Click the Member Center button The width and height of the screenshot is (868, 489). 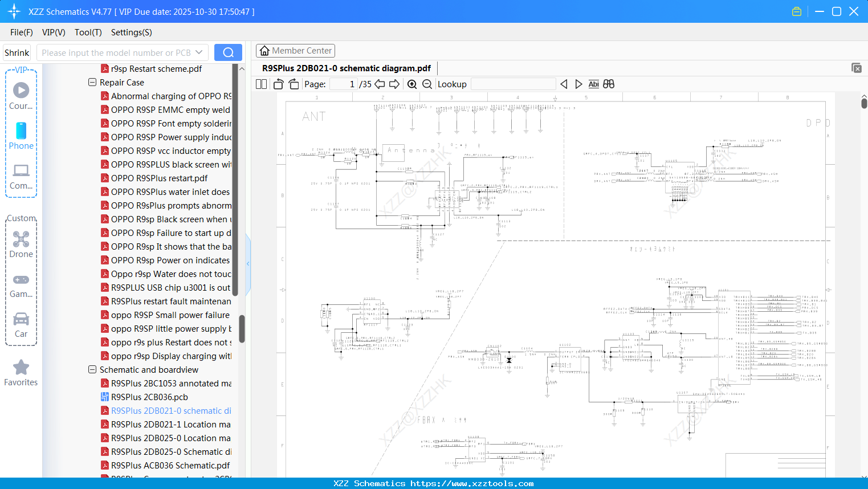[295, 51]
